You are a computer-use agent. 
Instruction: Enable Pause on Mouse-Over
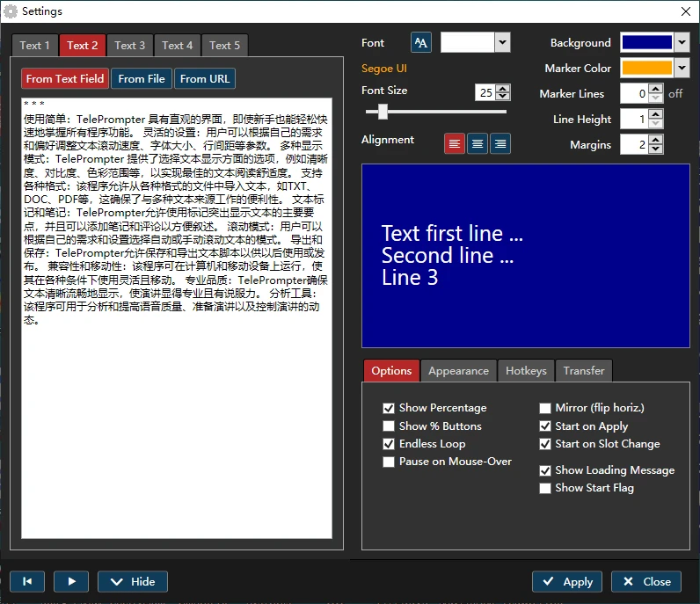click(x=389, y=462)
